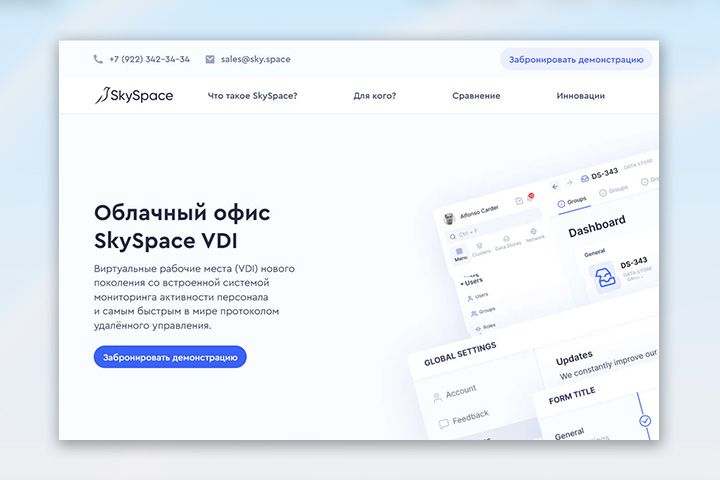Click the forward arrow in dashboard mockup
The height and width of the screenshot is (480, 720).
[569, 182]
